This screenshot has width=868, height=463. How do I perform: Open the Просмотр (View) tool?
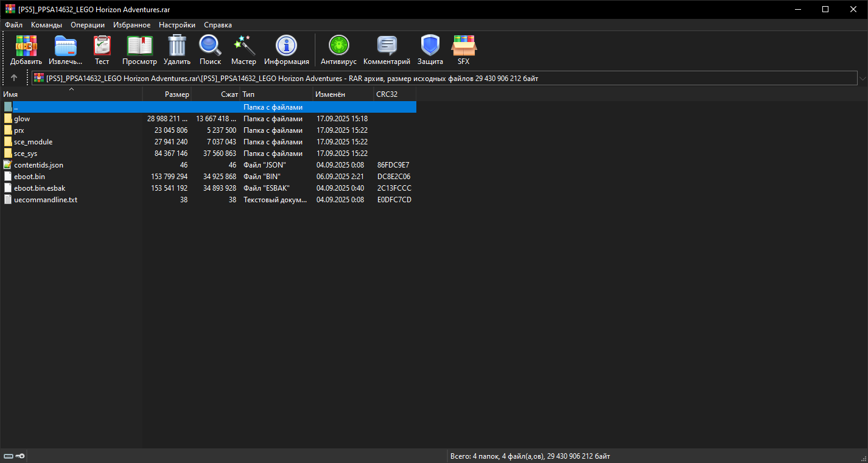139,46
